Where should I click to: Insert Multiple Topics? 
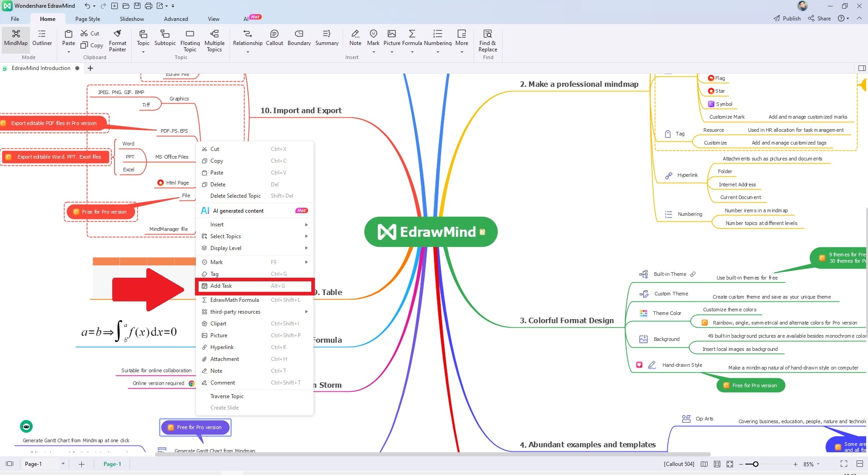[x=215, y=41]
